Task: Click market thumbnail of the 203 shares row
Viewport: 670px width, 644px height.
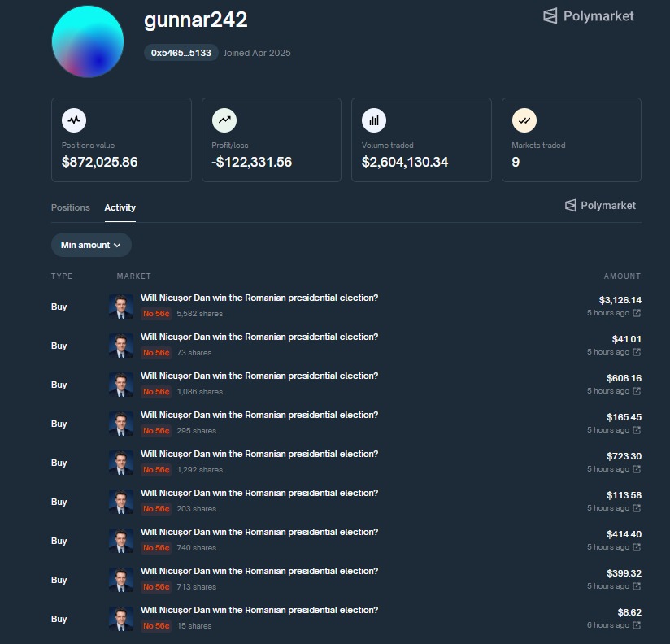Action: point(121,502)
